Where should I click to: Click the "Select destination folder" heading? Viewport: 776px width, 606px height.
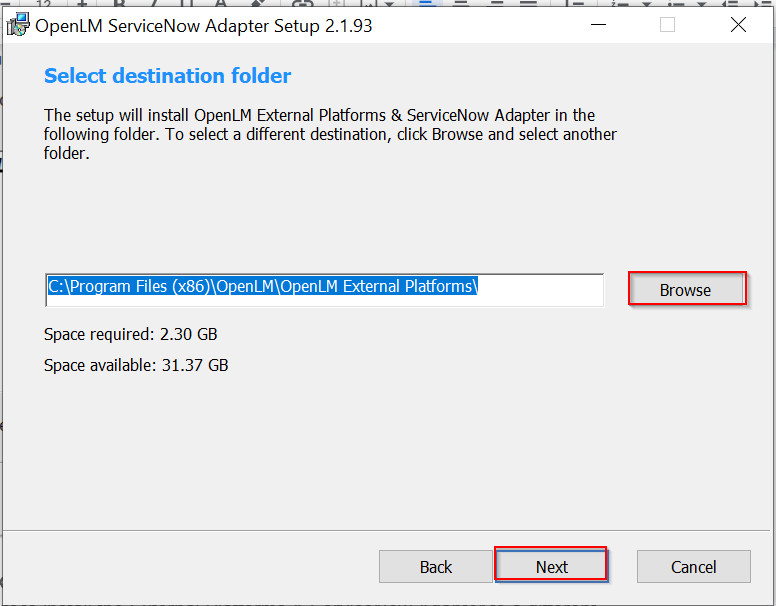168,76
